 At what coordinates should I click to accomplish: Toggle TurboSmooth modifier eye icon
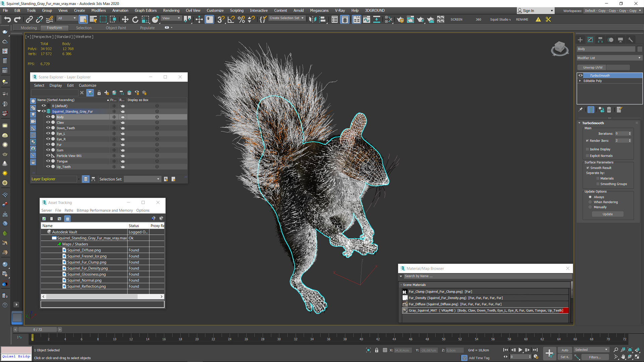(581, 75)
